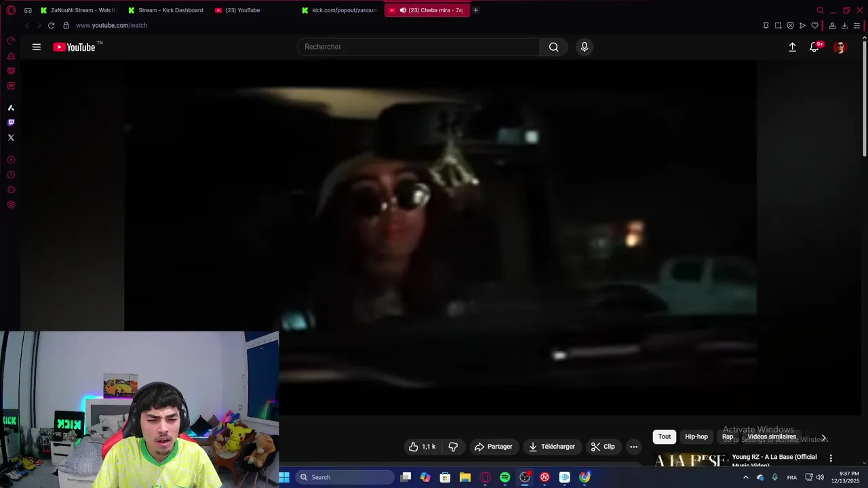This screenshot has width=868, height=488.
Task: Open YouTube account avatar menu
Action: pos(840,47)
